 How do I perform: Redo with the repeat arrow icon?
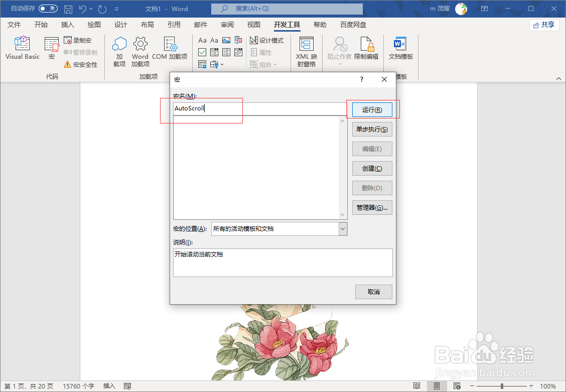pyautogui.click(x=102, y=9)
